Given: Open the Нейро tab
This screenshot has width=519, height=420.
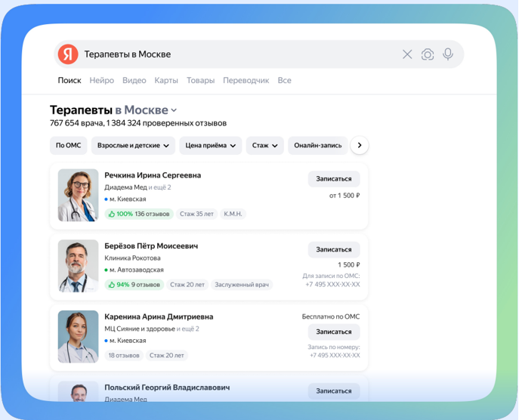Looking at the screenshot, I should click(x=102, y=80).
